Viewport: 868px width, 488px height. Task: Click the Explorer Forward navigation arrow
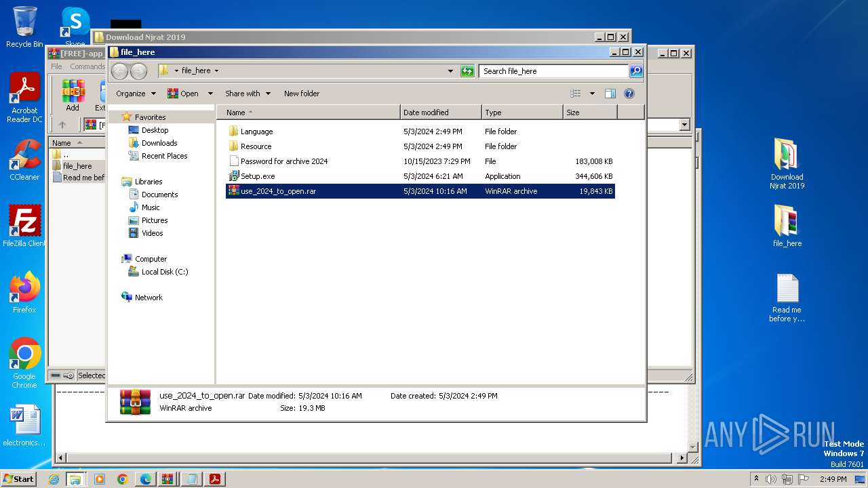(x=138, y=70)
